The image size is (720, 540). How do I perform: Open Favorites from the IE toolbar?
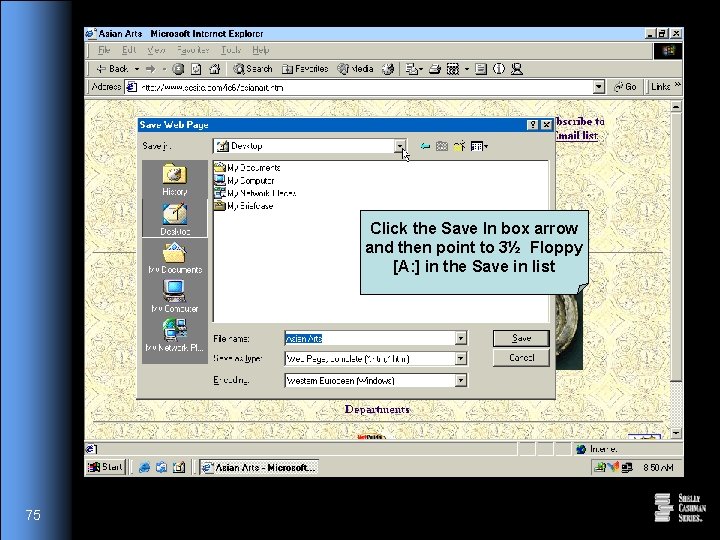point(305,69)
